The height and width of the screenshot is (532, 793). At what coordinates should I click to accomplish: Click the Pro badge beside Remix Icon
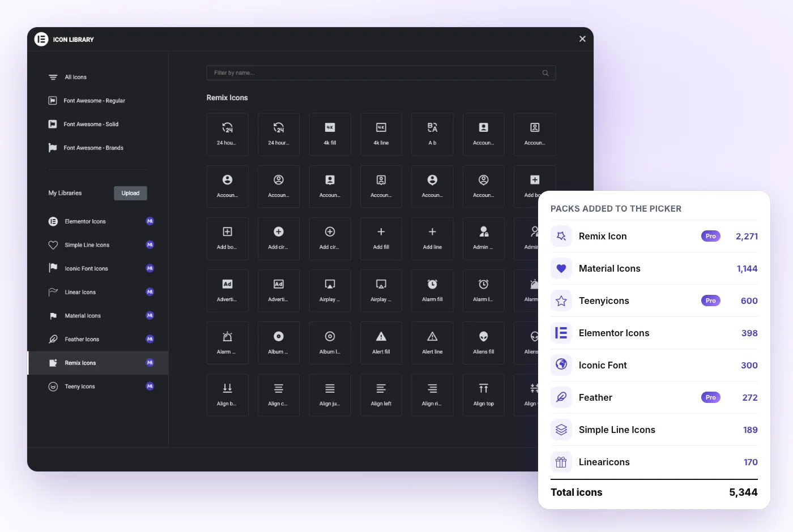click(x=711, y=236)
